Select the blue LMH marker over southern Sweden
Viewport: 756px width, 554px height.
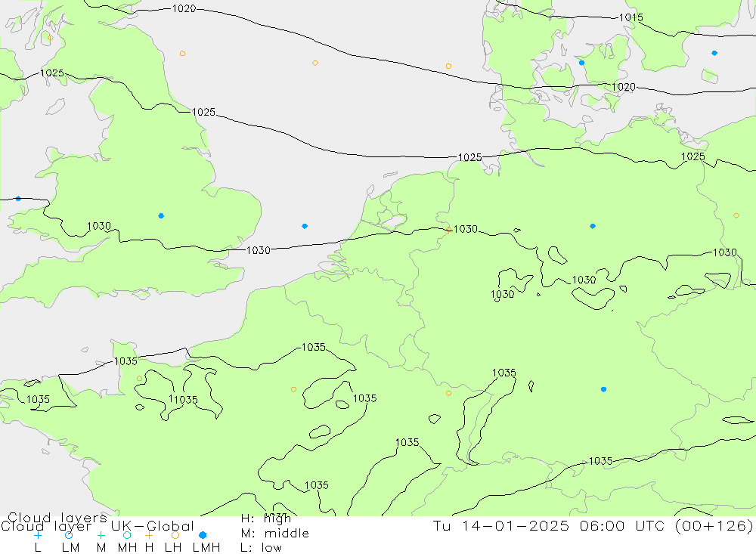pos(714,53)
